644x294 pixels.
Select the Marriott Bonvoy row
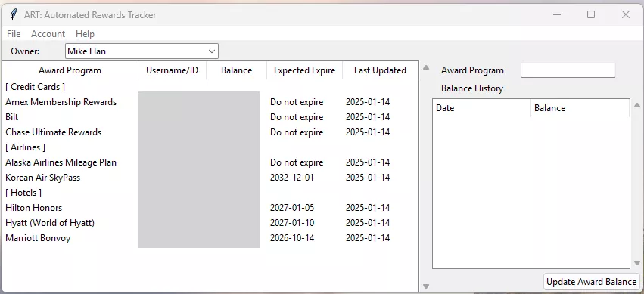click(210, 238)
